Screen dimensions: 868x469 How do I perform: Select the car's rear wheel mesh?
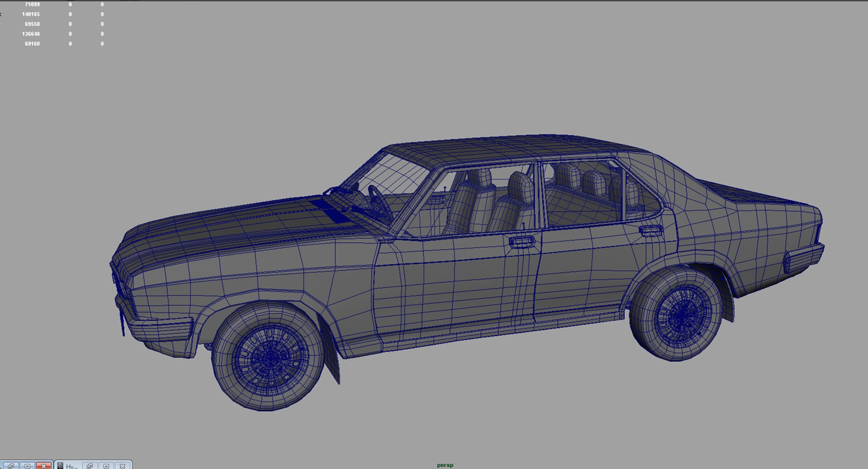(x=676, y=314)
